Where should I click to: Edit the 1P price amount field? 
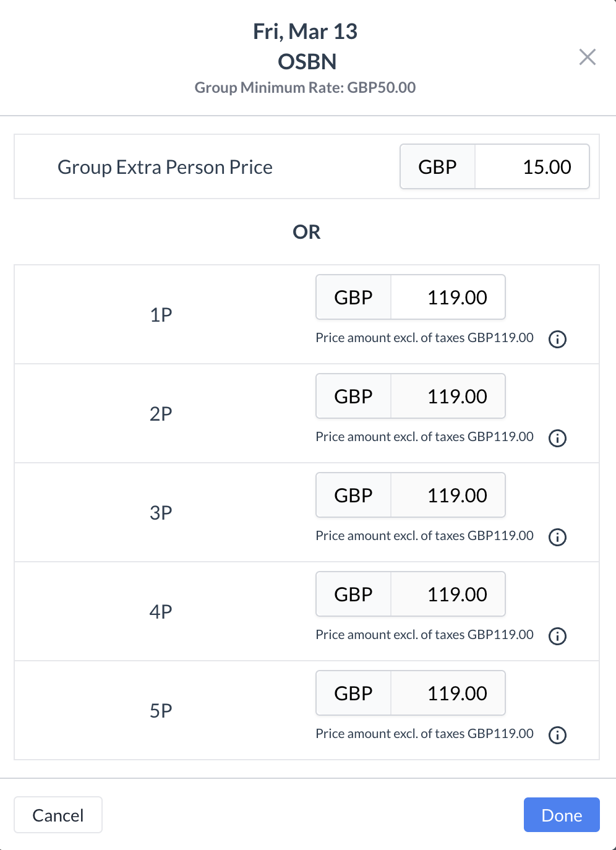(448, 298)
